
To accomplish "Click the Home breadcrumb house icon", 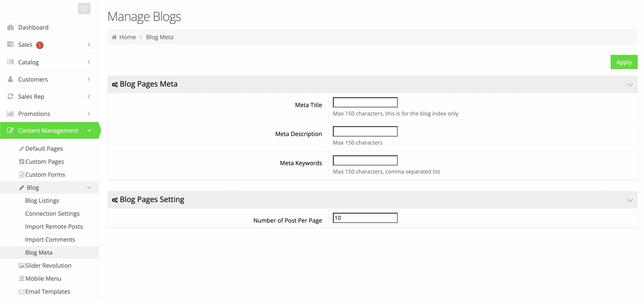I will coord(114,37).
